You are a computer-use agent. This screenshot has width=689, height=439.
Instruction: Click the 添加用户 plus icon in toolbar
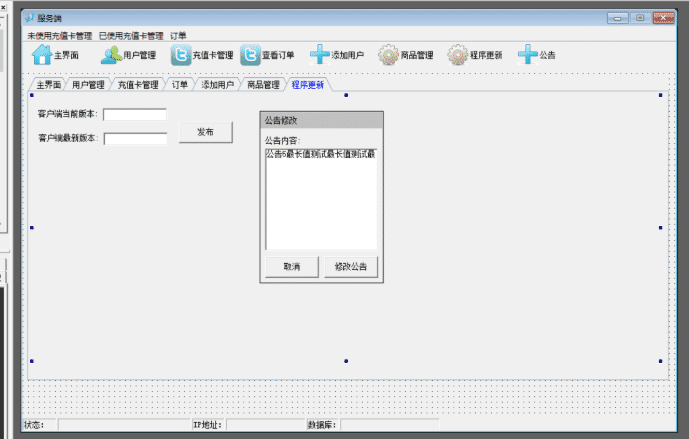(x=320, y=55)
